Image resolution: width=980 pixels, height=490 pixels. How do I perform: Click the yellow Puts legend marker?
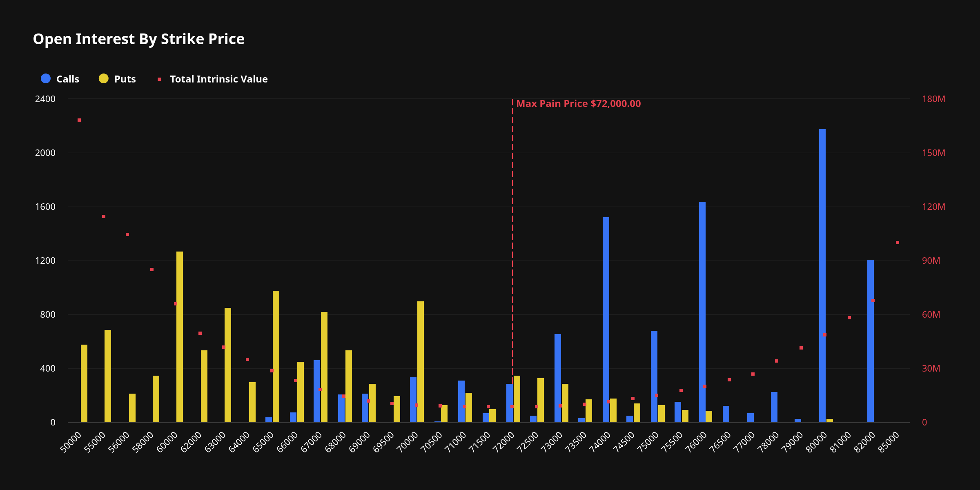tap(103, 79)
